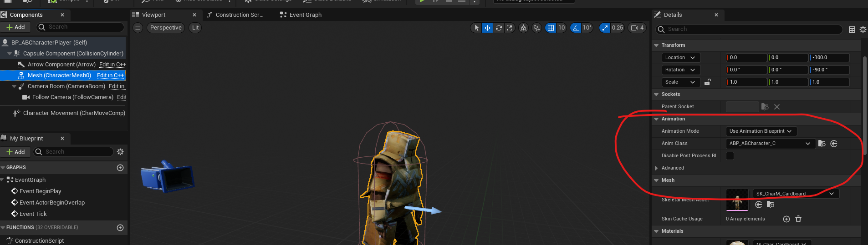
Task: Collapse the Mesh section header
Action: coord(656,180)
